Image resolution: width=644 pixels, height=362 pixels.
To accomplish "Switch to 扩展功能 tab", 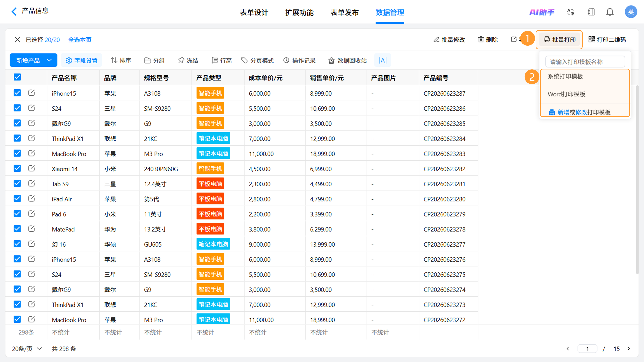I will [299, 13].
